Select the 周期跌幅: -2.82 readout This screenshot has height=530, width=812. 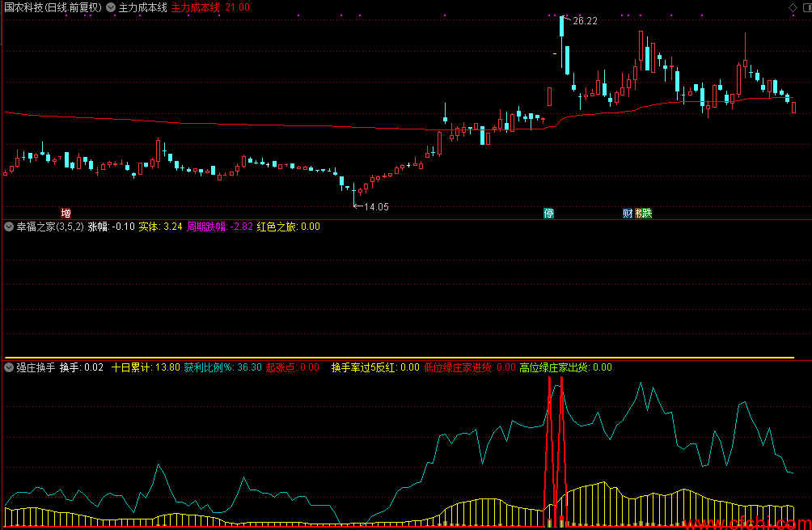coord(219,227)
